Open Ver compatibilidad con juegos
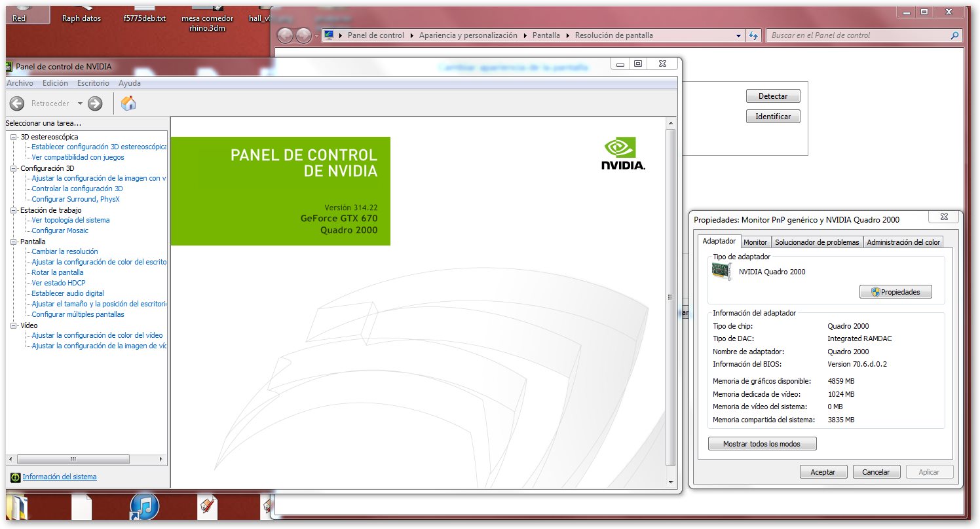Viewport: 980px width, 529px height. [x=78, y=157]
